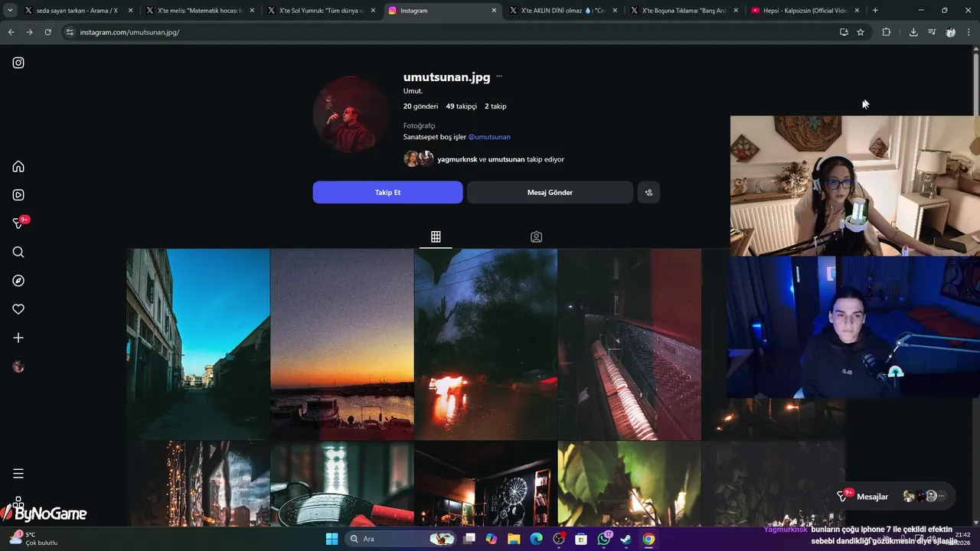
Task: Switch to X'te Boşuna Tıklama tab
Action: coord(684,11)
